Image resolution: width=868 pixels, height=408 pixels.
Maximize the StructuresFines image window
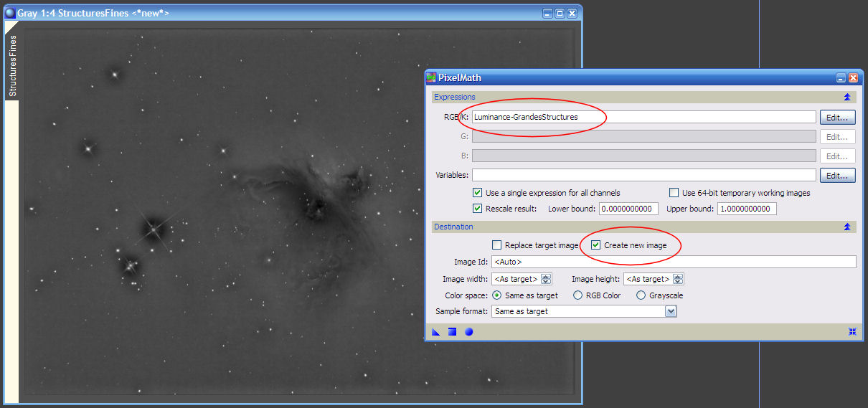click(560, 13)
